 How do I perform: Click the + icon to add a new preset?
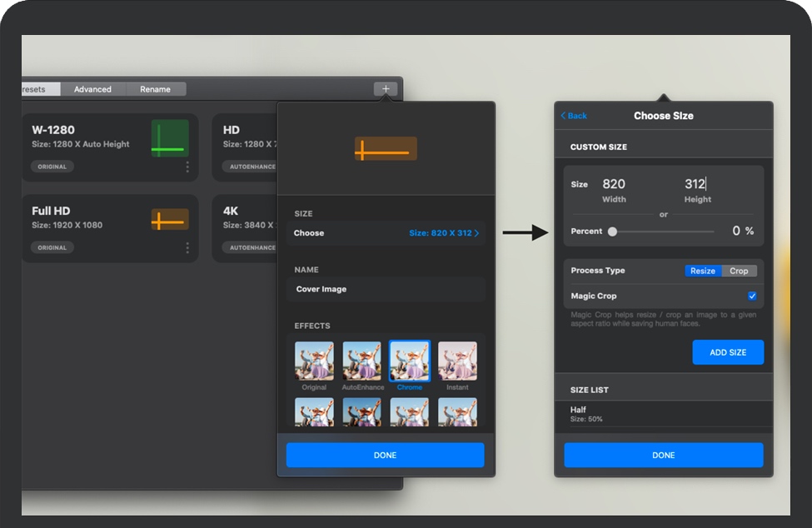(384, 88)
